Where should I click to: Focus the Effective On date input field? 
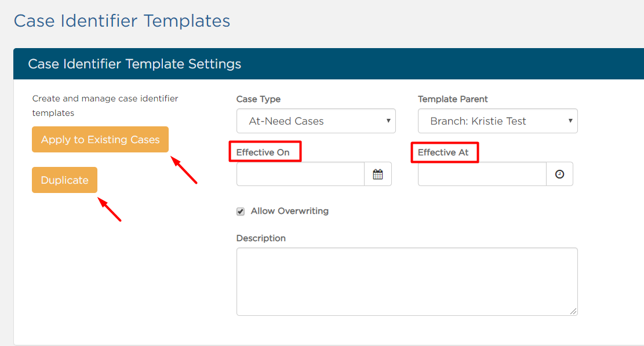300,174
